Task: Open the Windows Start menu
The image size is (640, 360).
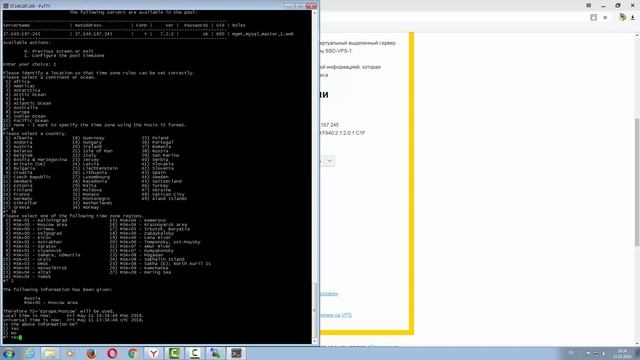Action: click(8, 353)
